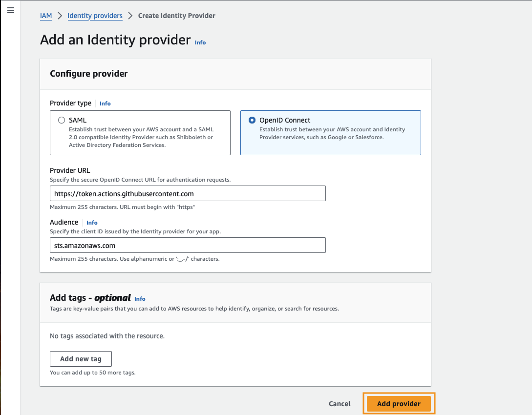Open Info link beside Add tags
The height and width of the screenshot is (415, 532).
coord(140,299)
